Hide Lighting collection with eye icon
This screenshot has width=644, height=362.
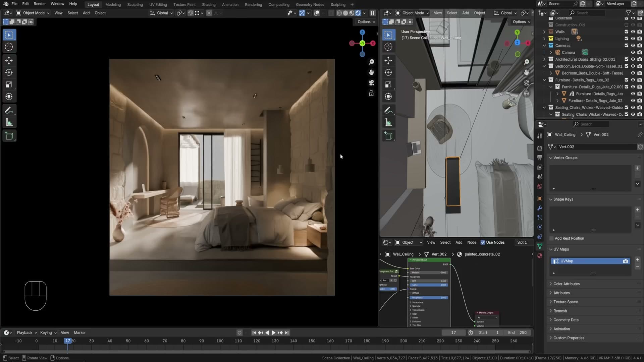633,39
